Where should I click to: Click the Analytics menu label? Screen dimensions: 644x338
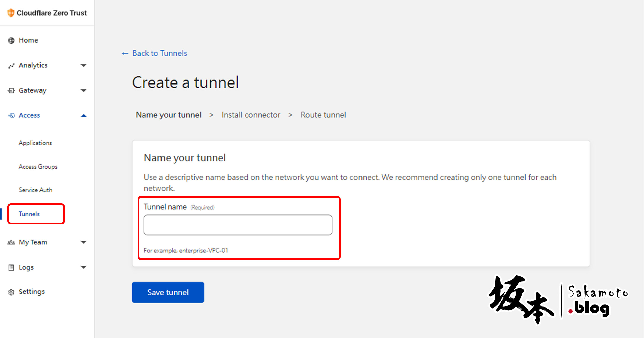click(33, 65)
